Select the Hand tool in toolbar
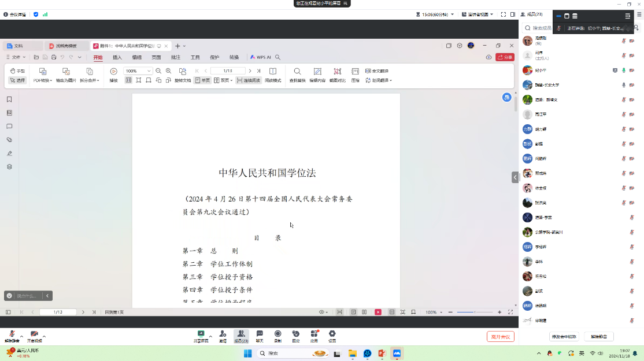 [x=17, y=71]
